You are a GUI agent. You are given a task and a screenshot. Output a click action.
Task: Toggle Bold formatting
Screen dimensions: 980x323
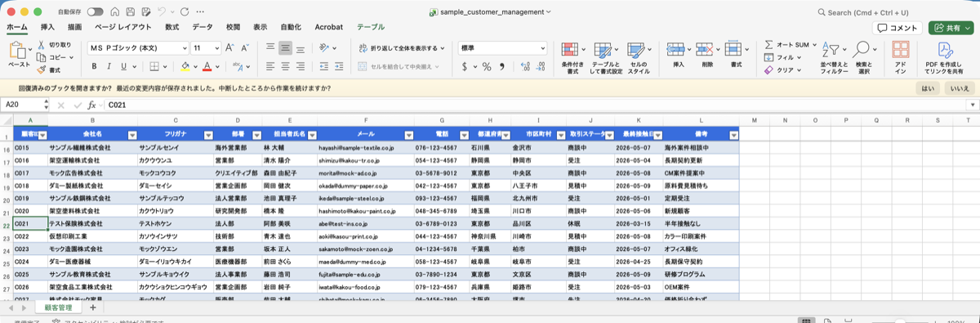coord(94,66)
